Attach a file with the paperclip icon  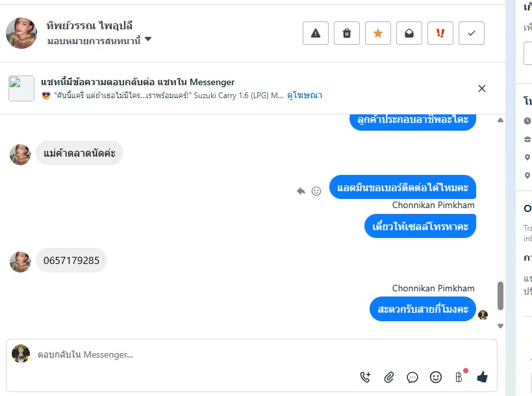(x=389, y=377)
